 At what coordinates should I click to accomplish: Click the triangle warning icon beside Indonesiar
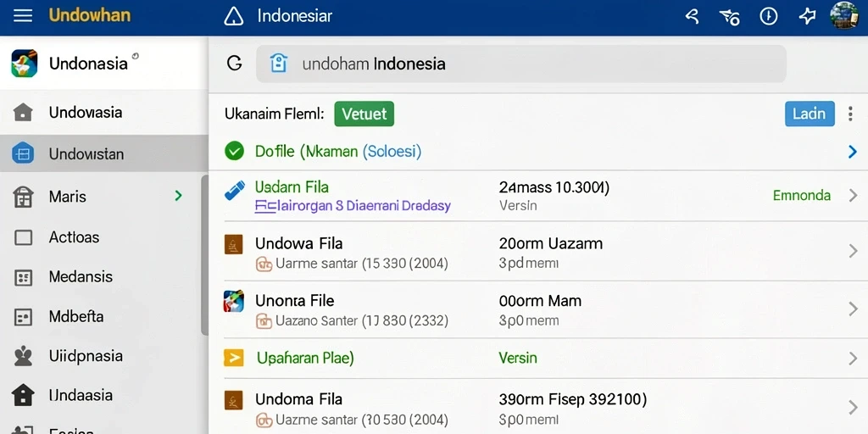coord(234,16)
